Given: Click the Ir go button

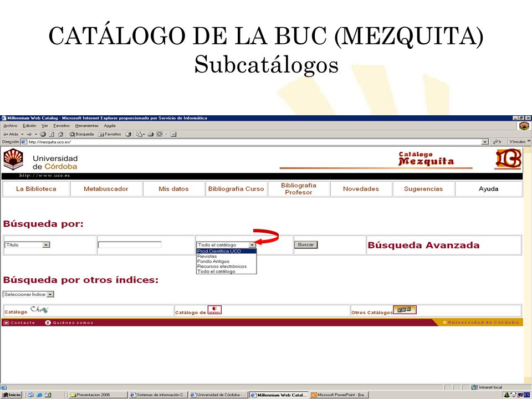Looking at the screenshot, I should (497, 142).
